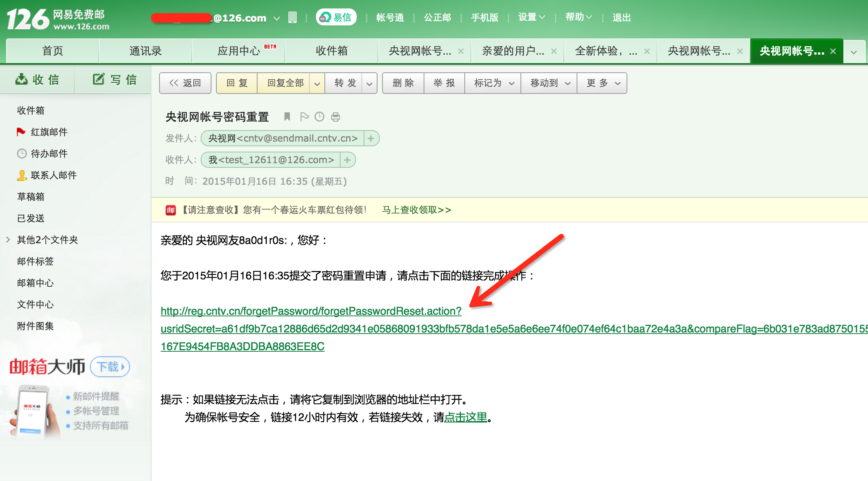868x481 pixels.
Task: Close the first 央视网帐号 tab
Action: (x=461, y=51)
